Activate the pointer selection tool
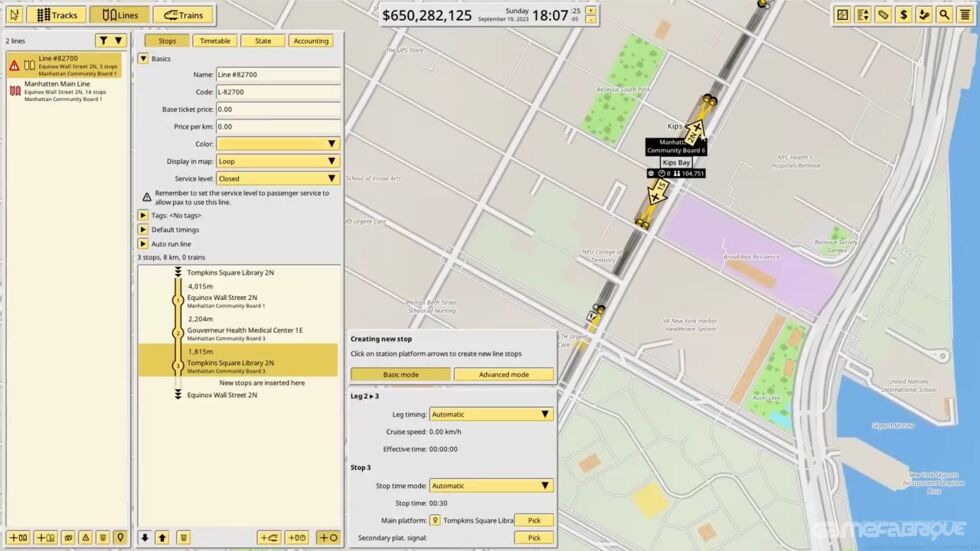 [14, 14]
